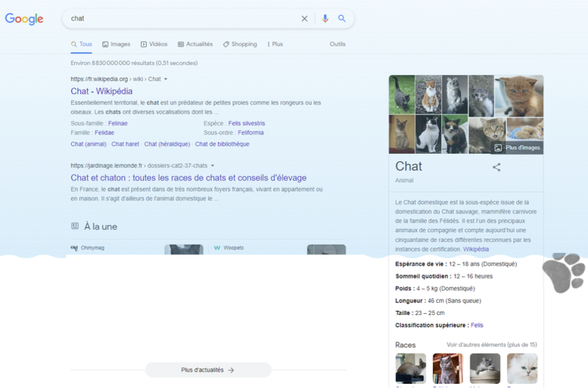
Task: Select the grey cat by bookshelf thumbnail
Action: [448, 368]
